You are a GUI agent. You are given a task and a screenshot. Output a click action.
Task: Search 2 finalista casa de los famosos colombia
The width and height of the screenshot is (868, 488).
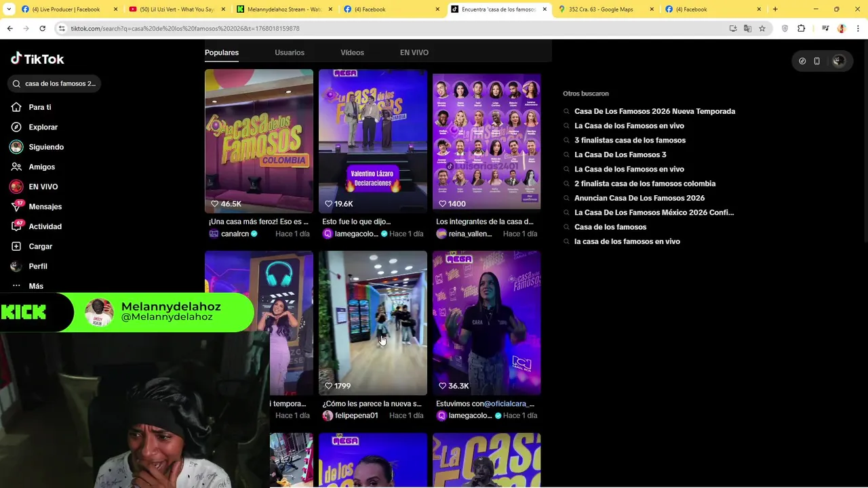645,184
